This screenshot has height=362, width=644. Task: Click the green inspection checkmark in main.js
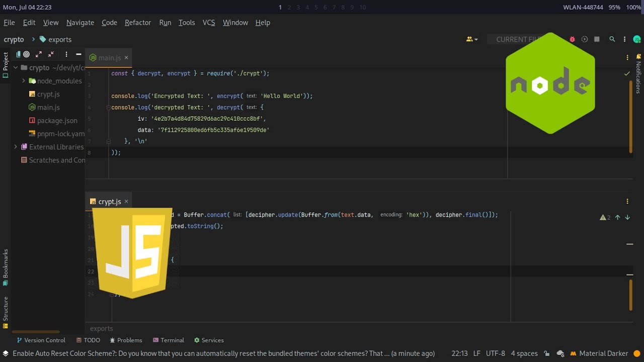point(627,73)
